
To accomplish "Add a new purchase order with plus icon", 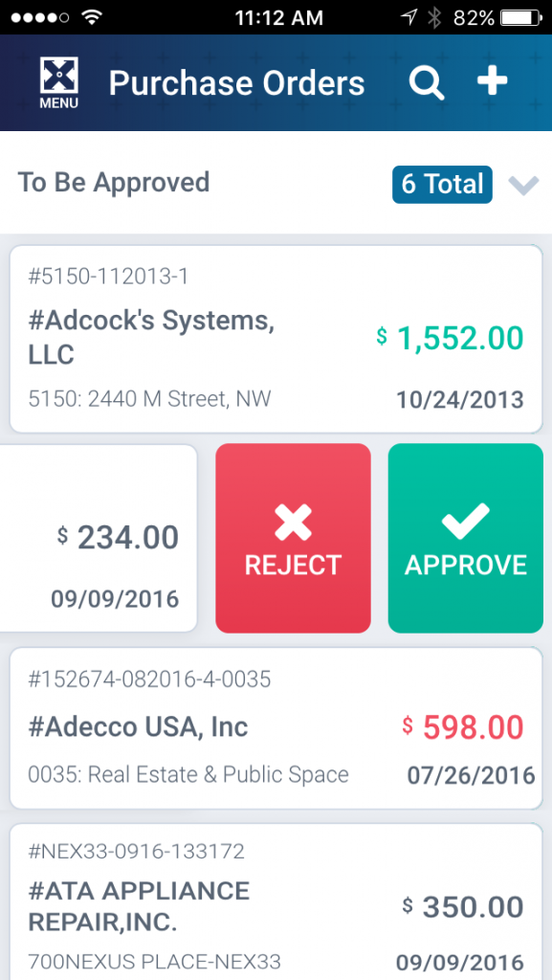I will pyautogui.click(x=493, y=81).
